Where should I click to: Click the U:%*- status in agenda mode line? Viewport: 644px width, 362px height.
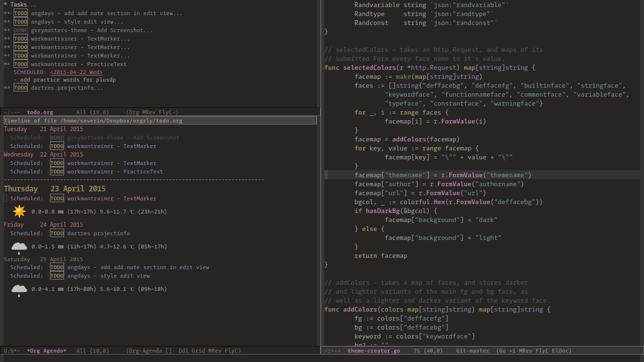pos(12,351)
